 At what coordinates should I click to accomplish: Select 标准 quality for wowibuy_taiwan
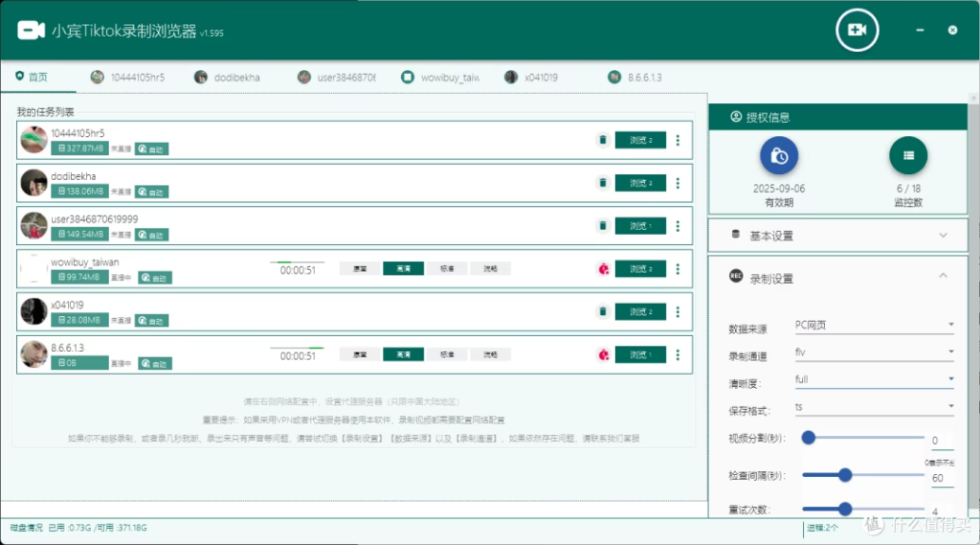click(447, 268)
